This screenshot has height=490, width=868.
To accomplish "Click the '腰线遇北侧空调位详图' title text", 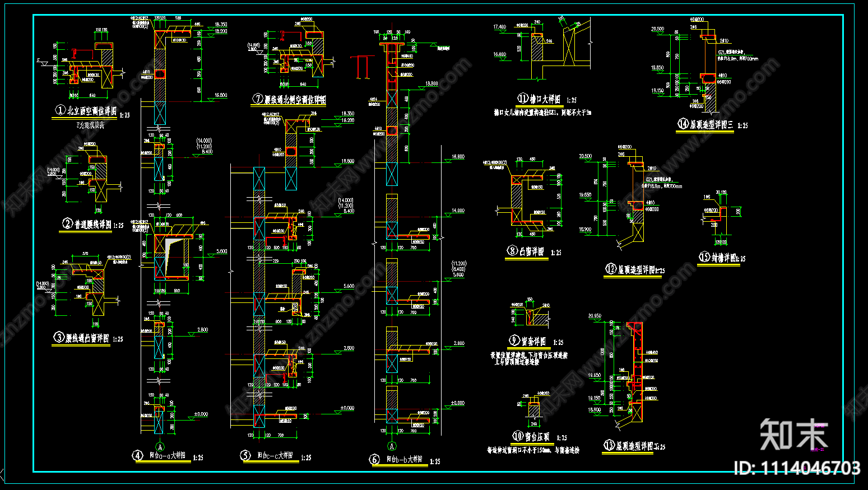I will pos(295,100).
